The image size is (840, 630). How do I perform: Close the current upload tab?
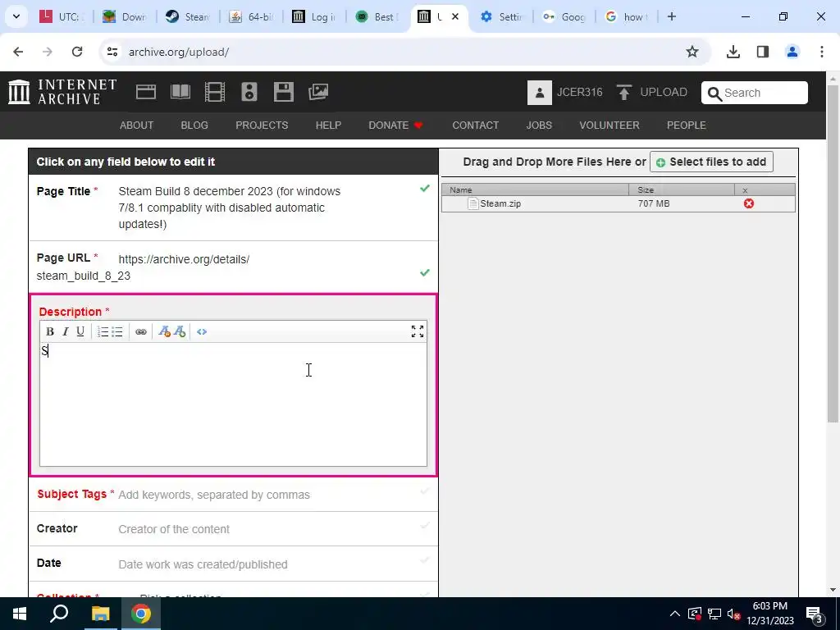click(454, 16)
